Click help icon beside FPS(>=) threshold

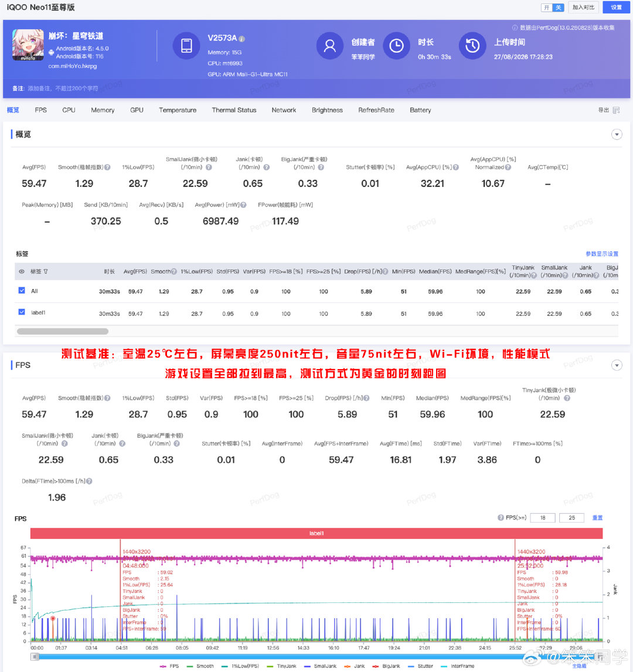[x=501, y=518]
